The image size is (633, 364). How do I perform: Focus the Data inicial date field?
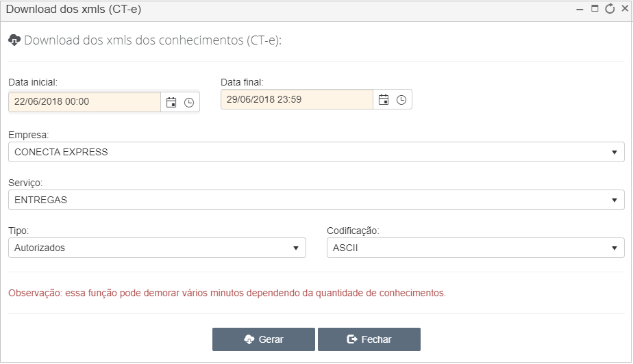pos(84,101)
